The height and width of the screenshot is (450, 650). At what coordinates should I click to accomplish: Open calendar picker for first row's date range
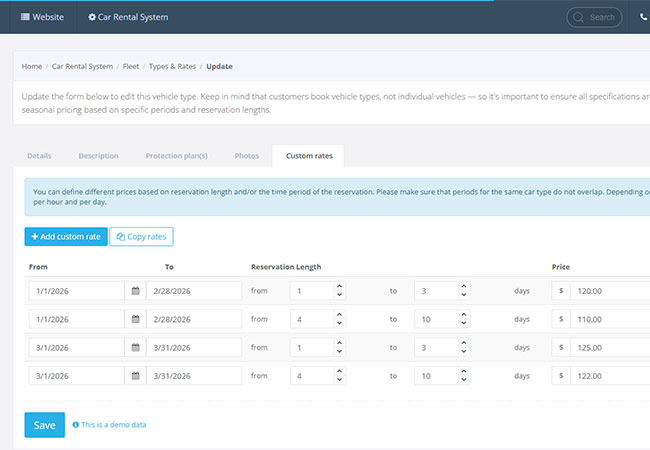pos(135,291)
